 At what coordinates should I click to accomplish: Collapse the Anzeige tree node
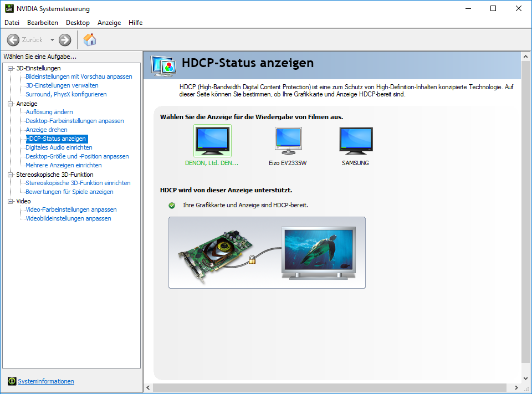coord(11,104)
